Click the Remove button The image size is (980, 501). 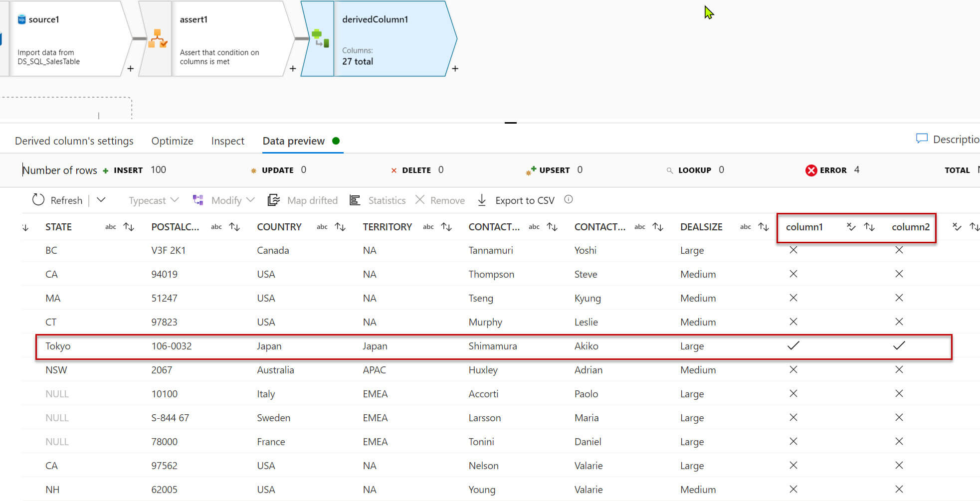coord(440,200)
